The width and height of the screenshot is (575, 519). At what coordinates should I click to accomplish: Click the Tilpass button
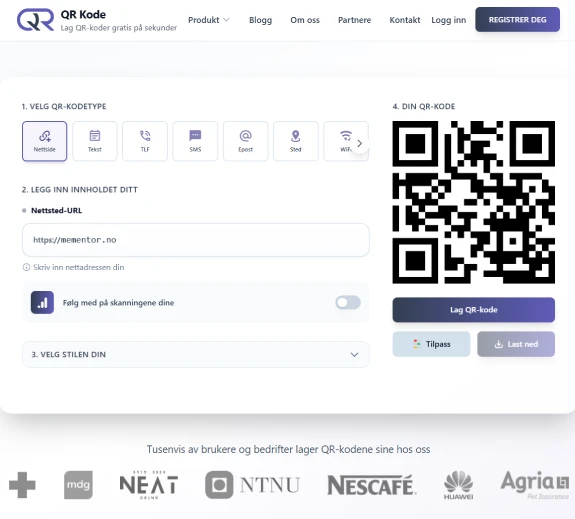431,344
